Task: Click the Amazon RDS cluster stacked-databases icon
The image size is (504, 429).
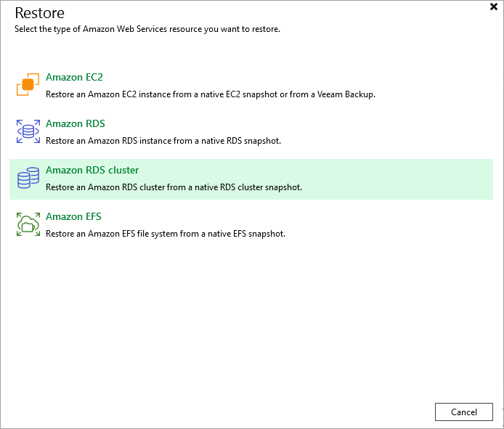Action: pyautogui.click(x=28, y=178)
